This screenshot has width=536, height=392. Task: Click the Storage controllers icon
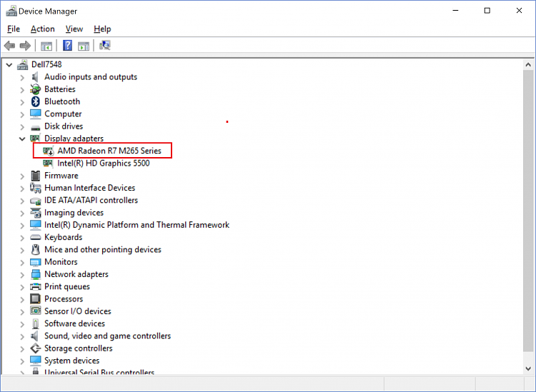(x=35, y=348)
